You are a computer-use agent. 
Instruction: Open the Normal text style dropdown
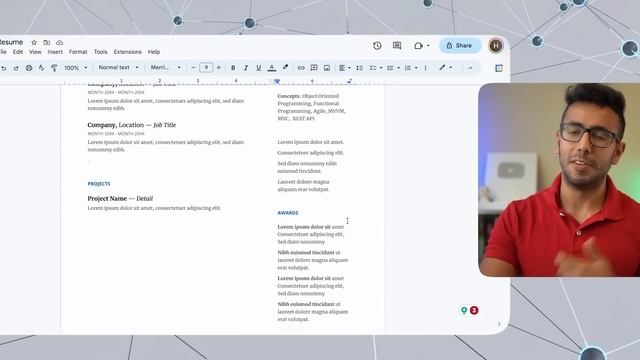(x=118, y=67)
